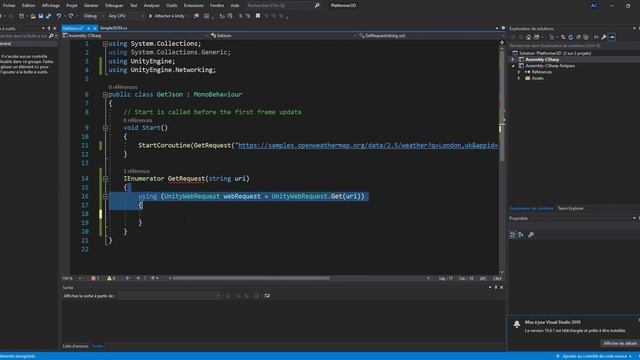The image size is (640, 360).
Task: Click the editor vertical scrollbar
Action: (502, 159)
